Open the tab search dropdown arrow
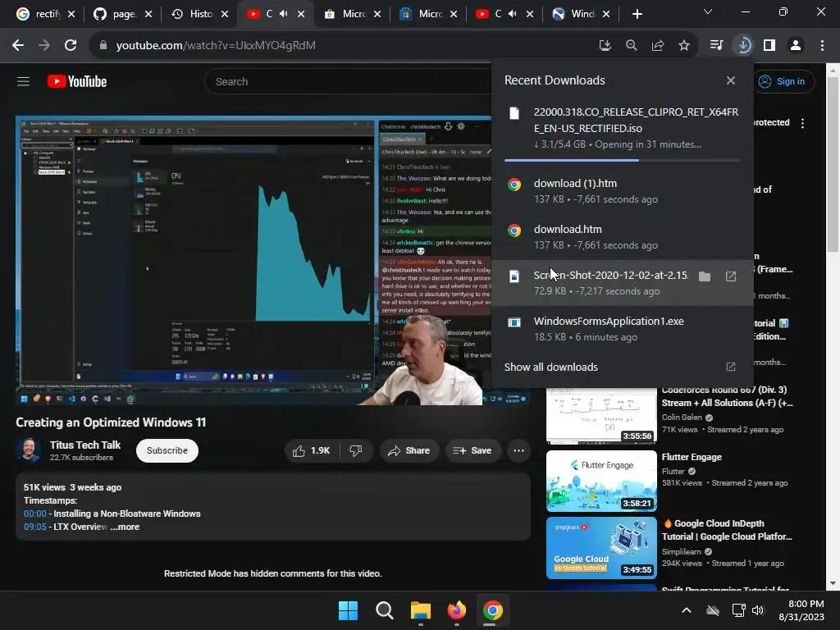Viewport: 840px width, 630px height. (708, 11)
